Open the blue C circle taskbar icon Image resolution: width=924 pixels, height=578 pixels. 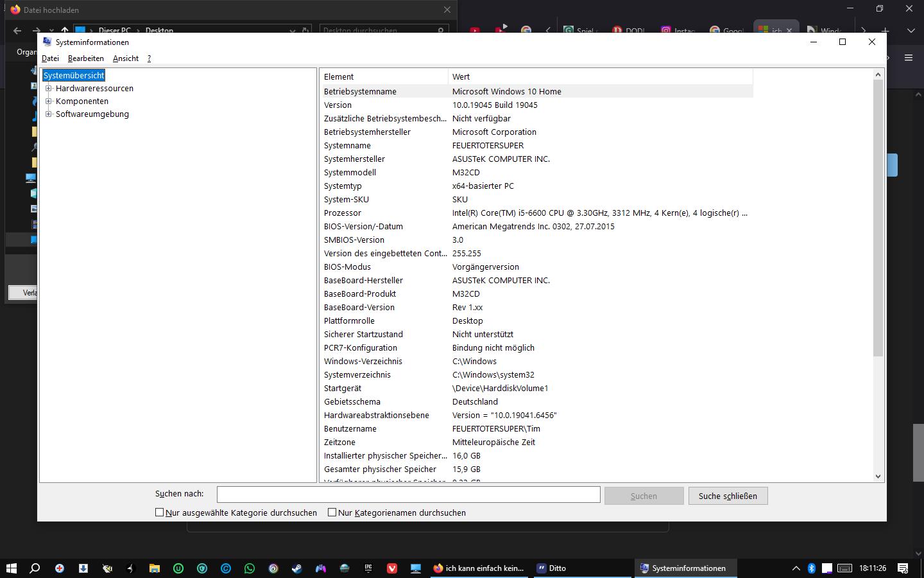pos(226,568)
